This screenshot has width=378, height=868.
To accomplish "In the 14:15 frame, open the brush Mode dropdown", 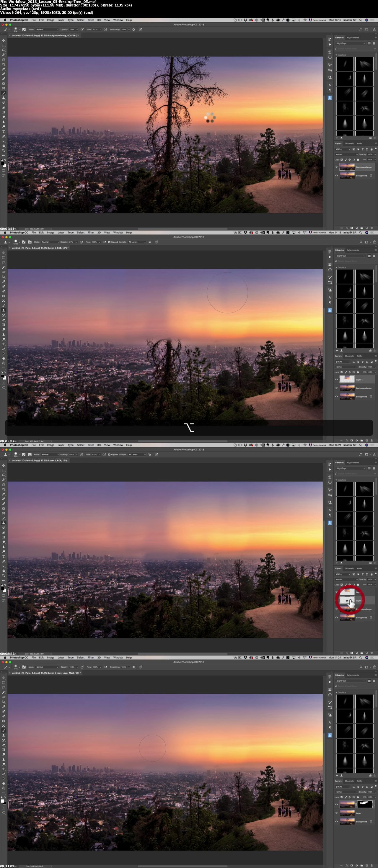I will click(x=47, y=30).
